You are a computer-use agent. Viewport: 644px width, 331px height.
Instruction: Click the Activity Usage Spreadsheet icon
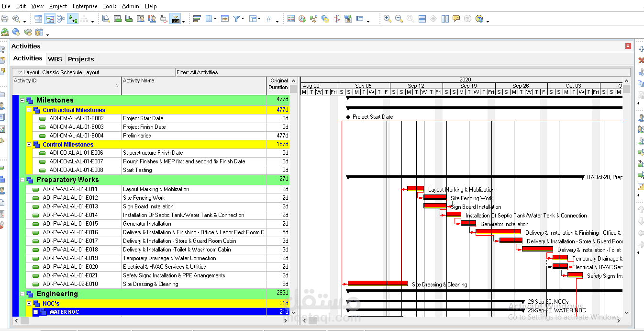click(x=118, y=19)
